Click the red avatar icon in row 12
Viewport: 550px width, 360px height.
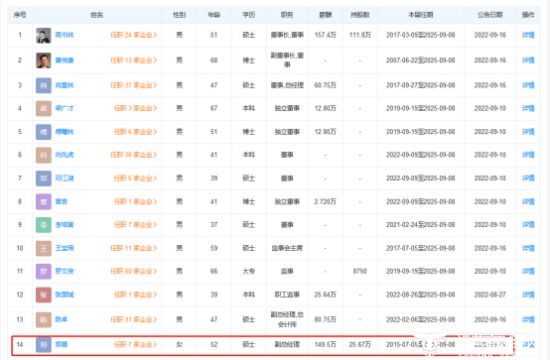[x=43, y=295]
